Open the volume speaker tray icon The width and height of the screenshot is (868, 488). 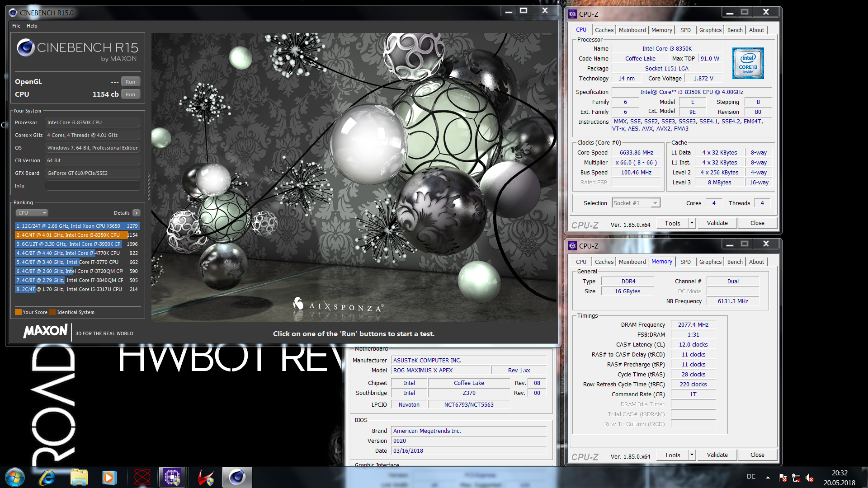[x=810, y=478]
